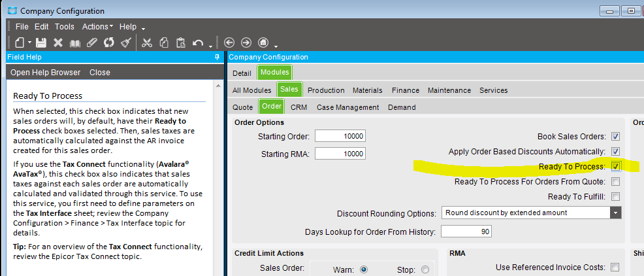This screenshot has width=644, height=276.
Task: Select the Warn radio button for Sales Order
Action: (364, 270)
